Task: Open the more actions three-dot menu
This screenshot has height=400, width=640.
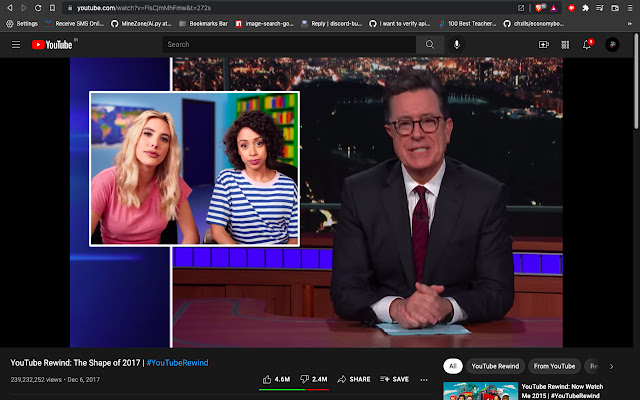Action: click(424, 380)
